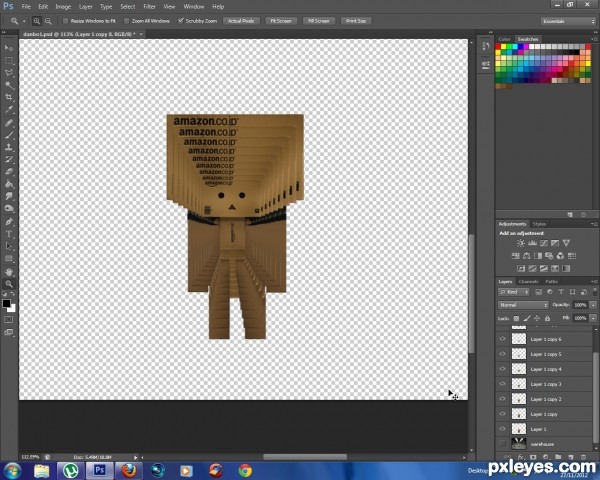Choose zoom in mode in options bar
The height and width of the screenshot is (480, 600).
[x=37, y=21]
